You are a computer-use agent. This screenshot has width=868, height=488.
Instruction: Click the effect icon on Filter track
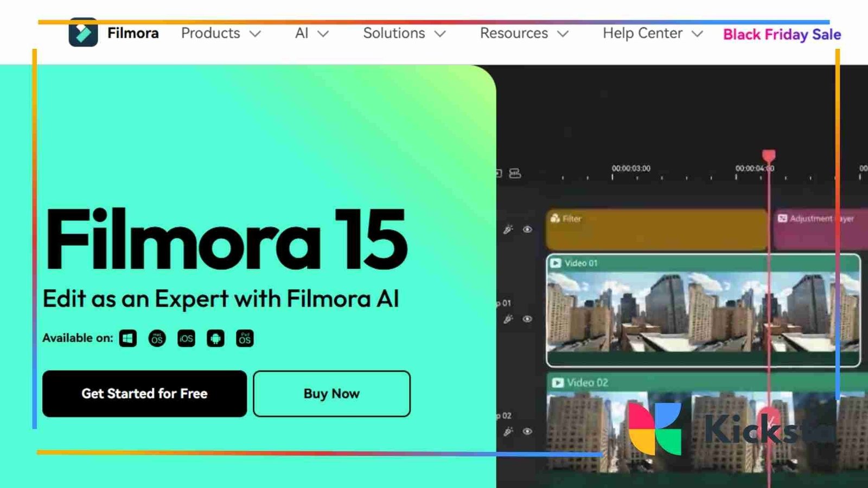tap(508, 229)
